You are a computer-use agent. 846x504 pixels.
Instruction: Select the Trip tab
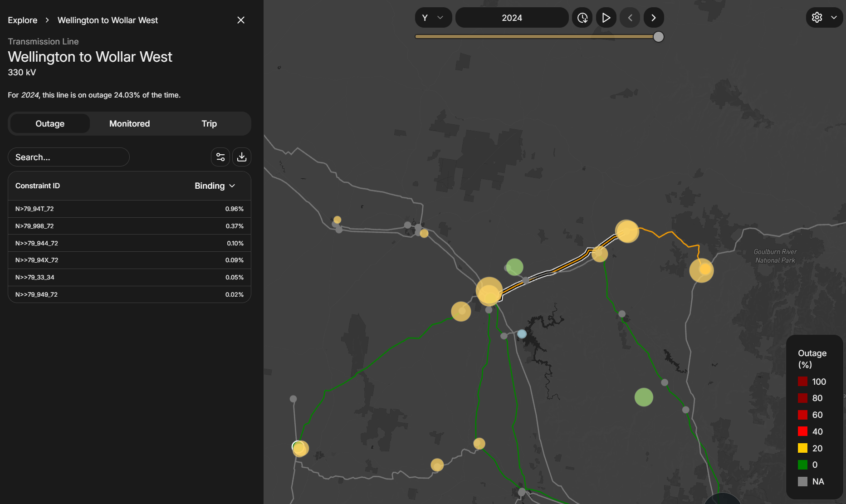tap(209, 124)
